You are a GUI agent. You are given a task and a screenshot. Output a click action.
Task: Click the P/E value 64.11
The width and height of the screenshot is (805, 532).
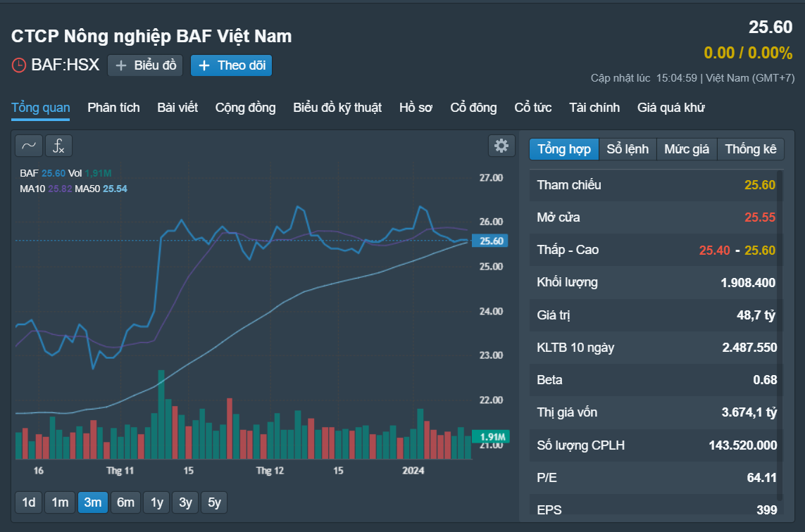click(x=762, y=478)
